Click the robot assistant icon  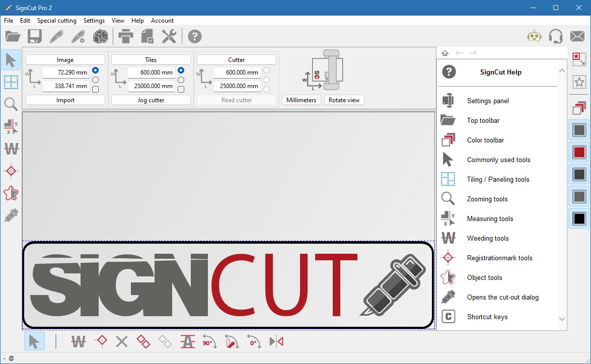pyautogui.click(x=534, y=37)
